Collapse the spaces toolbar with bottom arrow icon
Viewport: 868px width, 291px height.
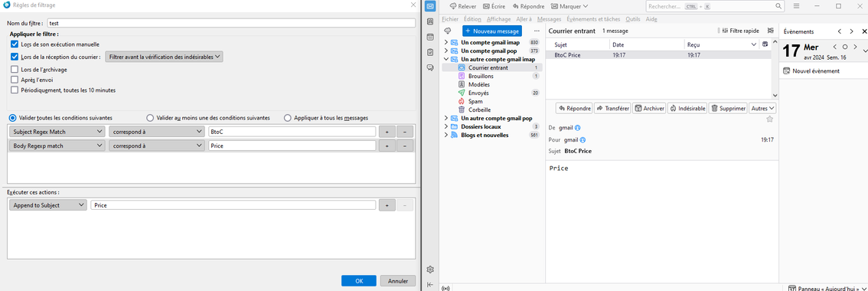(x=430, y=285)
